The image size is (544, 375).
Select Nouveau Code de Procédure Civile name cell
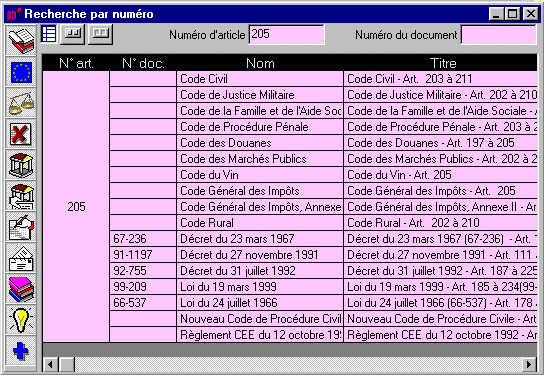point(260,318)
